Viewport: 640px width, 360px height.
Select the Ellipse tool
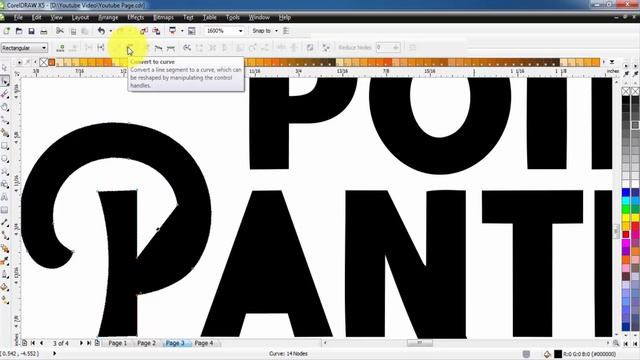(4, 159)
